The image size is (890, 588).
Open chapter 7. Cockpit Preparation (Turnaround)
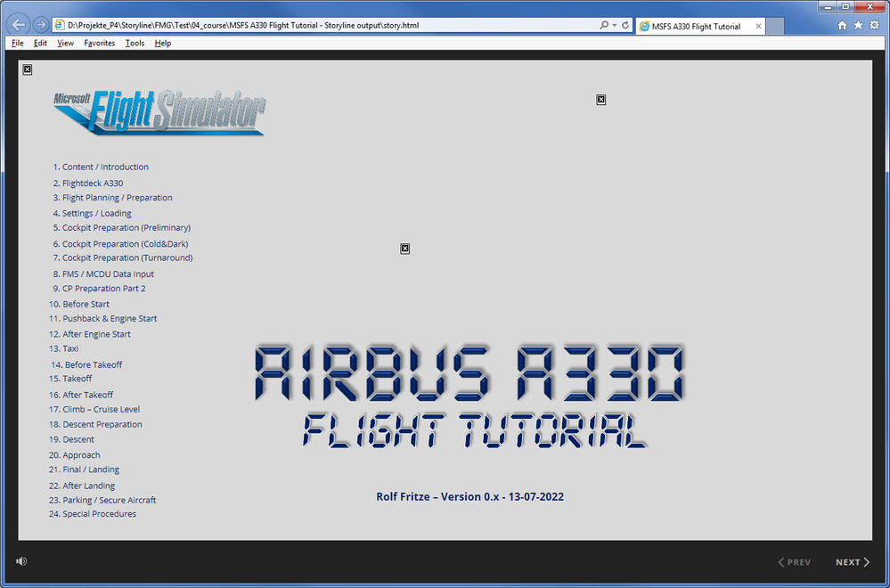pos(123,257)
